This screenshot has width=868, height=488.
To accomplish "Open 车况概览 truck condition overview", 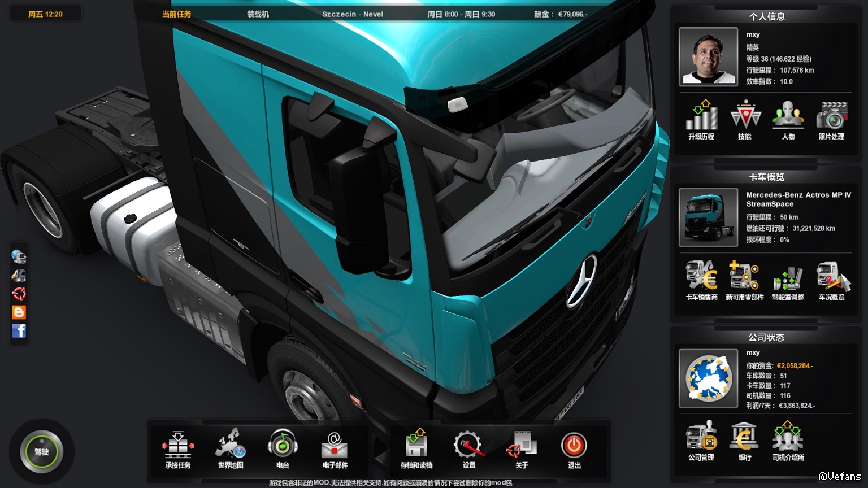I will pyautogui.click(x=831, y=280).
